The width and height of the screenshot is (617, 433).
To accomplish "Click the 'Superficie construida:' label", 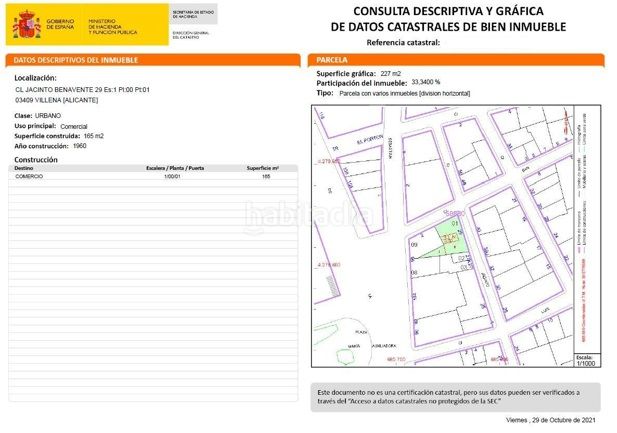I will (x=47, y=136).
